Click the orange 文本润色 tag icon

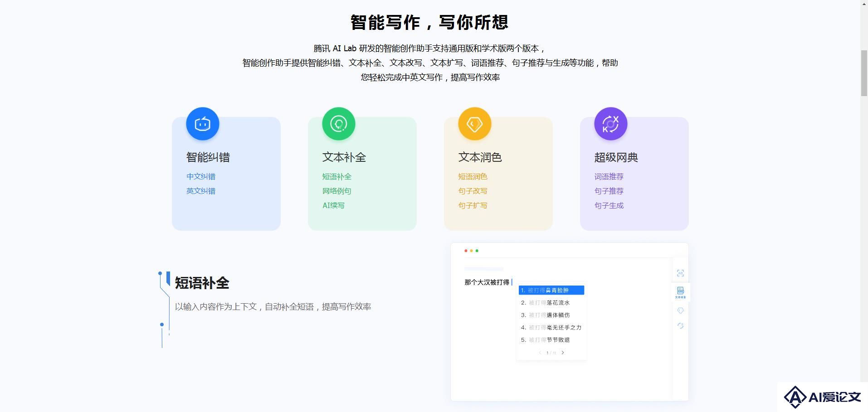pyautogui.click(x=475, y=124)
